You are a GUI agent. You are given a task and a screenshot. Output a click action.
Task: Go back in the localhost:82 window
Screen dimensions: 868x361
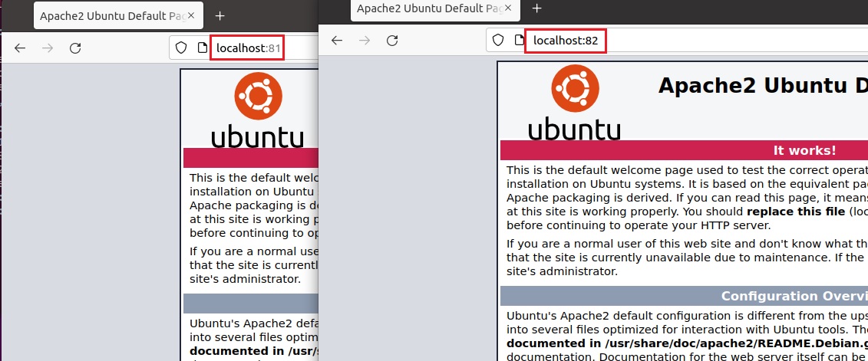[337, 41]
